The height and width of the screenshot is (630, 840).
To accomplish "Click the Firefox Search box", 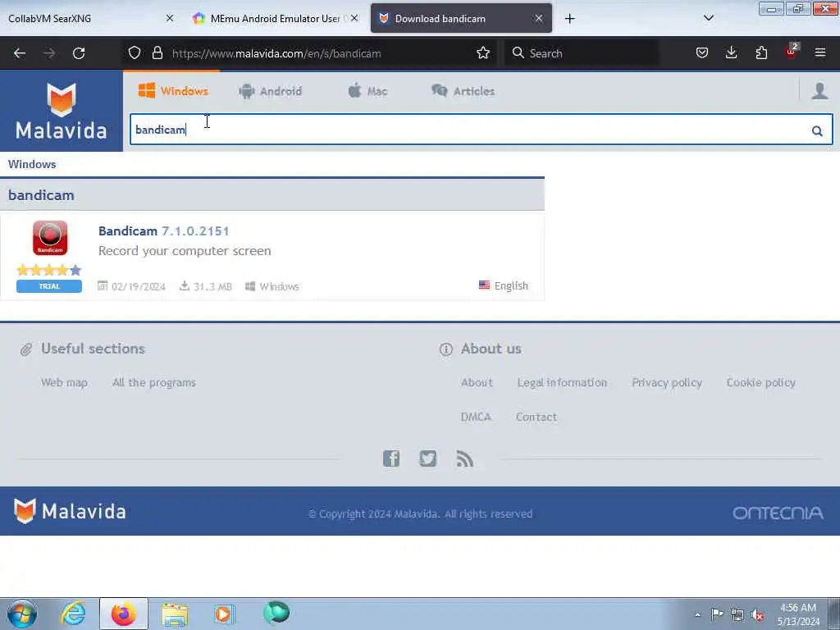I will coord(582,53).
